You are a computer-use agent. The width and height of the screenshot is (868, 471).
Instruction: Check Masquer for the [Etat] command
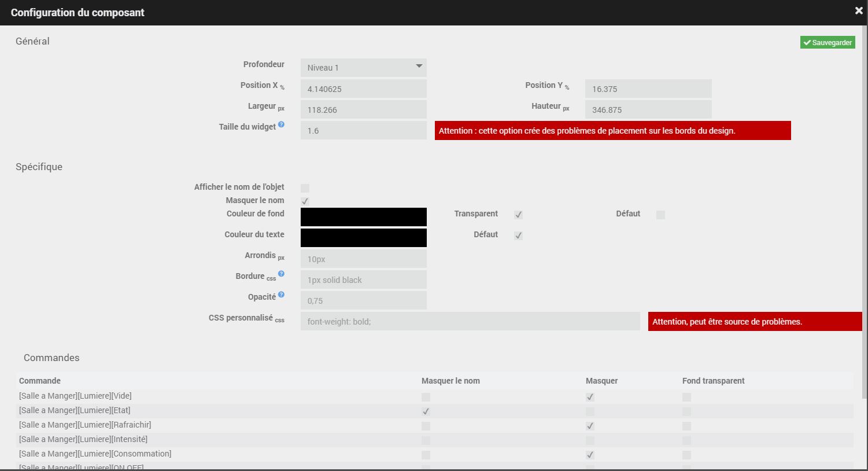point(590,411)
